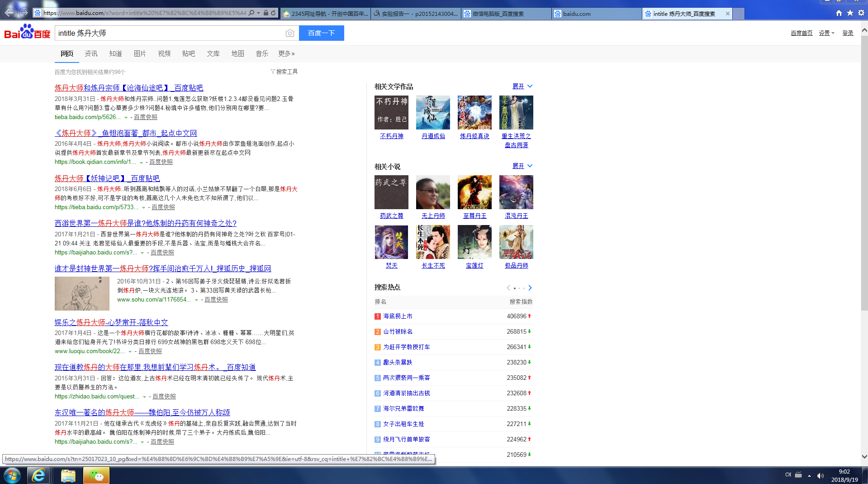This screenshot has height=484, width=868.
Task: Open result 娱乐之炼丹大师-心梦常开-落秋中文
Action: 111,322
